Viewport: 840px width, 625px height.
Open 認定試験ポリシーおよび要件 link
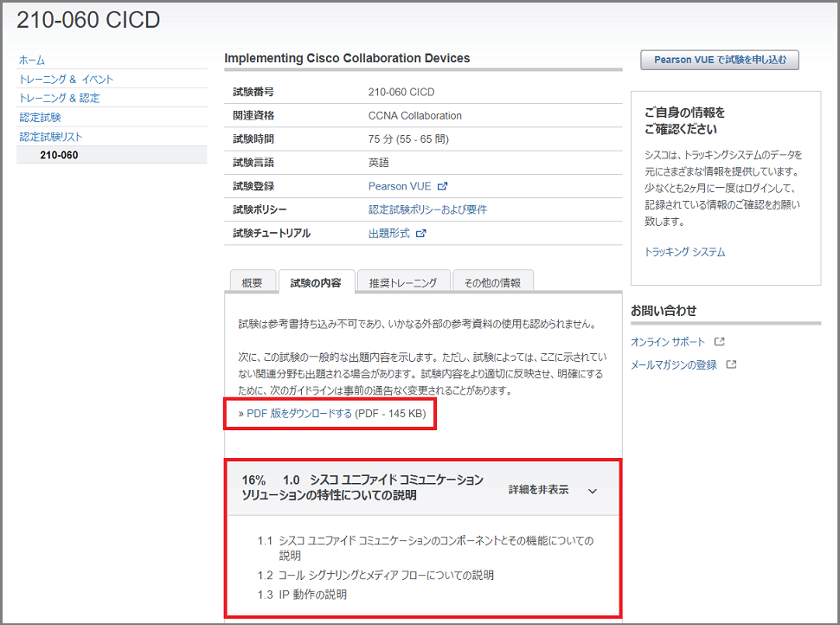pos(427,209)
